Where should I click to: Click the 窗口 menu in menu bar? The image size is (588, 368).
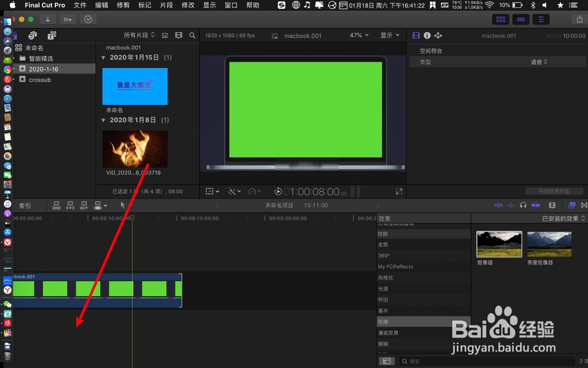pos(230,5)
